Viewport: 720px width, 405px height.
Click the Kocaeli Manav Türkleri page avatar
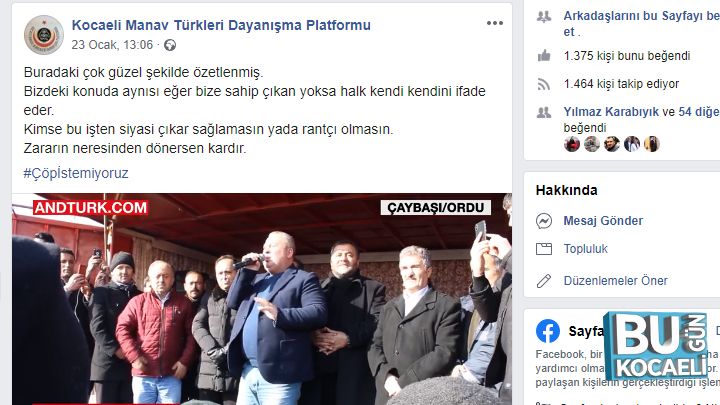pos(44,35)
